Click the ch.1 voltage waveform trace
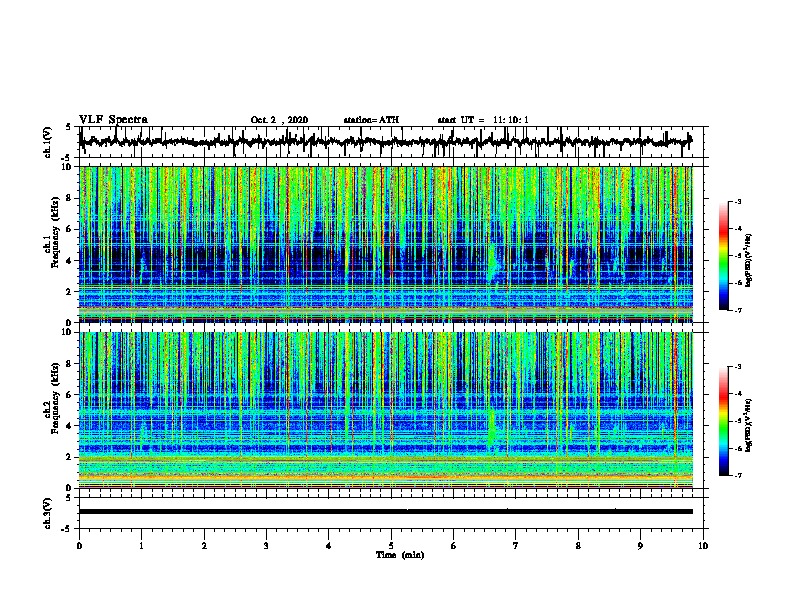Viewport: 792px width, 612px height. click(x=385, y=142)
